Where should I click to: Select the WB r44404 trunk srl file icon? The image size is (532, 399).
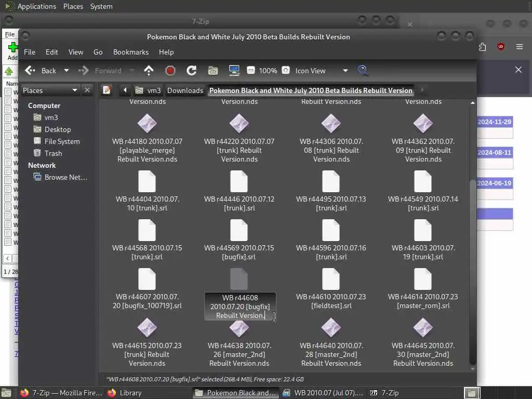[147, 181]
